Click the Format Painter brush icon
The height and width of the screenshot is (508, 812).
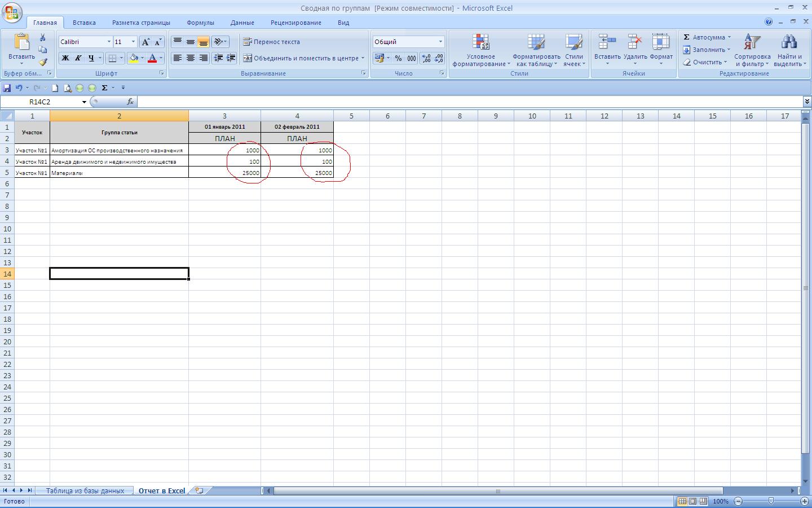[43, 62]
